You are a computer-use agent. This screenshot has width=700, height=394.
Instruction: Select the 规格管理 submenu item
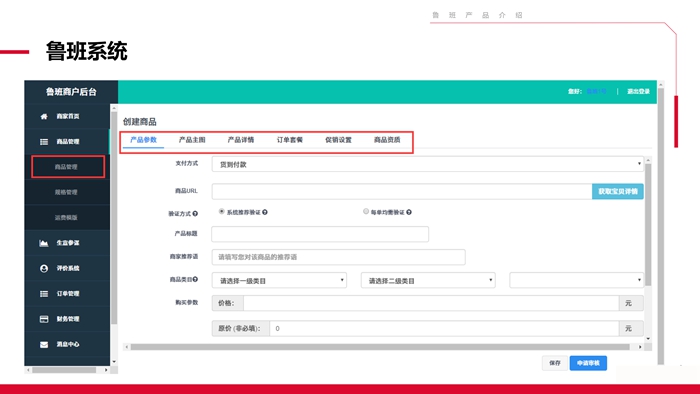click(67, 192)
